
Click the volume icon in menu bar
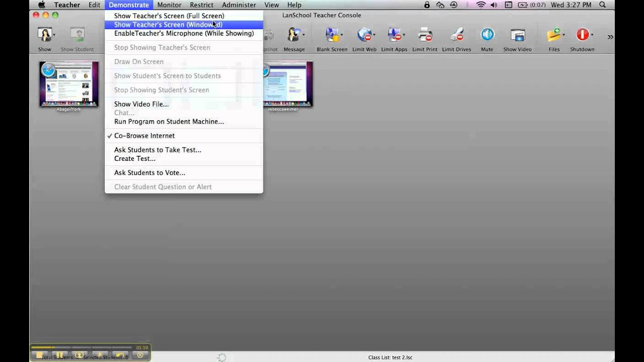coord(494,5)
